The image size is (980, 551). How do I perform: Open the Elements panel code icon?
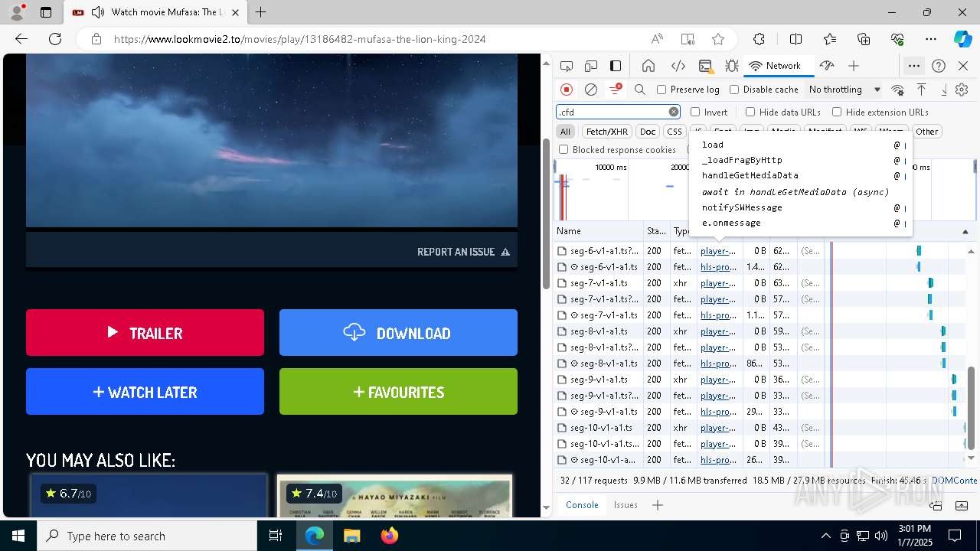tap(678, 66)
